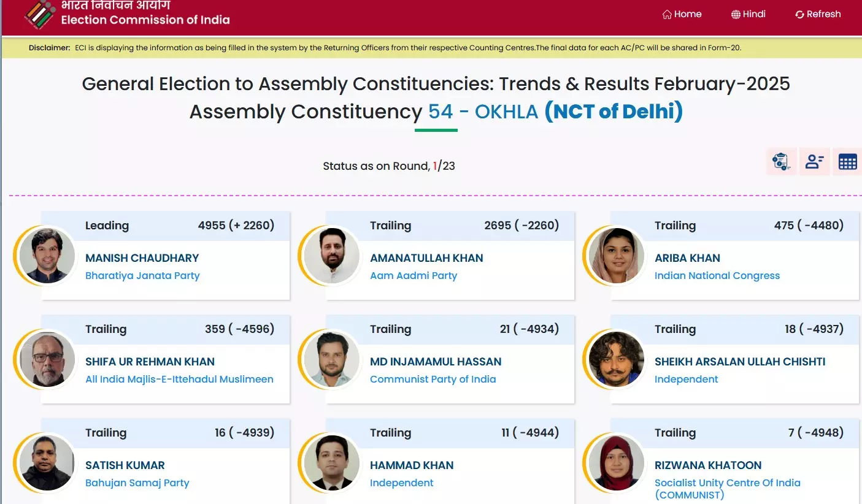Switch to the table grid view icon

pyautogui.click(x=847, y=162)
